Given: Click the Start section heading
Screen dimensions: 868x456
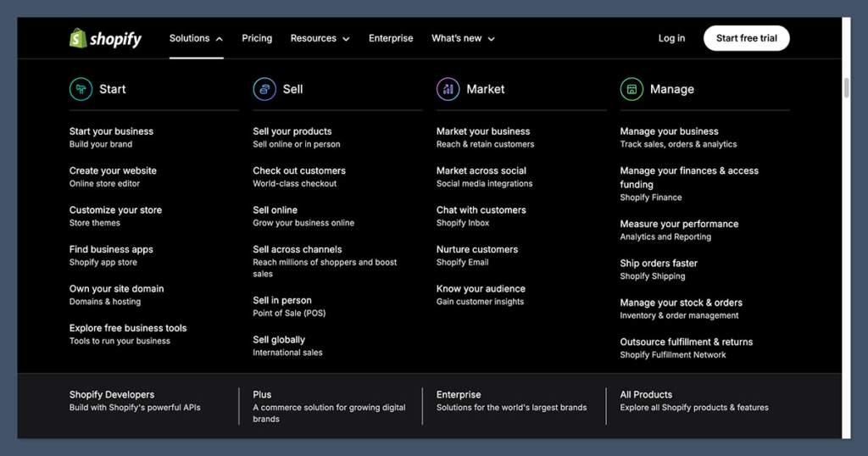Looking at the screenshot, I should [113, 89].
